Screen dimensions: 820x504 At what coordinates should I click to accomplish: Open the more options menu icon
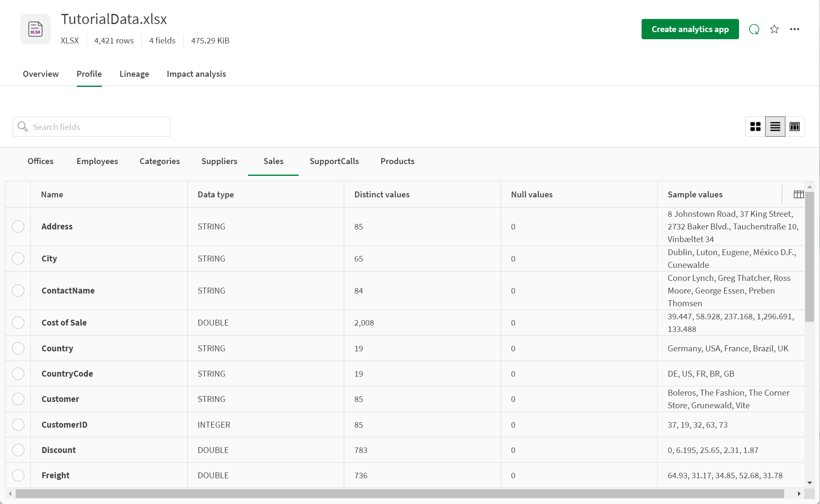pyautogui.click(x=795, y=29)
